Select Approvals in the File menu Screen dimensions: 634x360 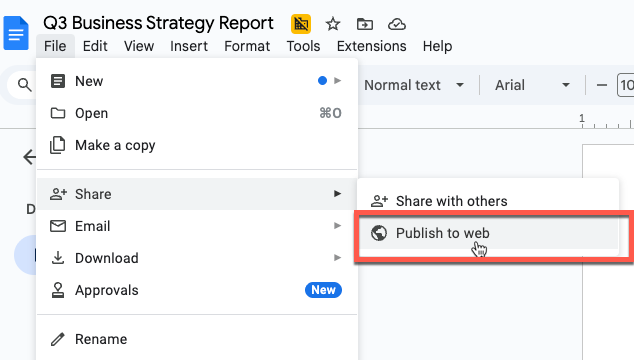pyautogui.click(x=197, y=290)
